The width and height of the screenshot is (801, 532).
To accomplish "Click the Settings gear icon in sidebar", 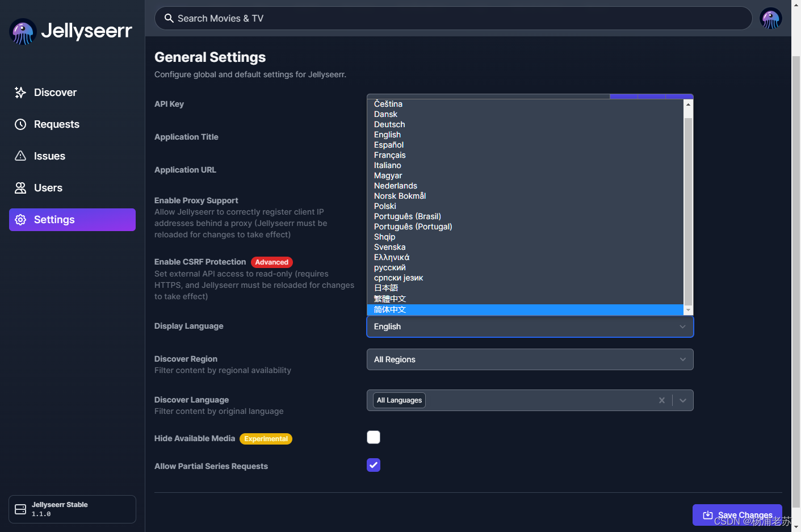I will [x=20, y=220].
